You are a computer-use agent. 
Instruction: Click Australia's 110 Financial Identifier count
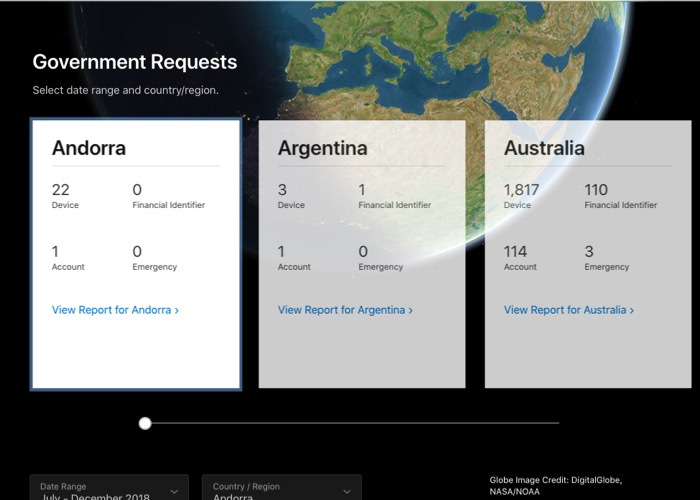click(596, 190)
